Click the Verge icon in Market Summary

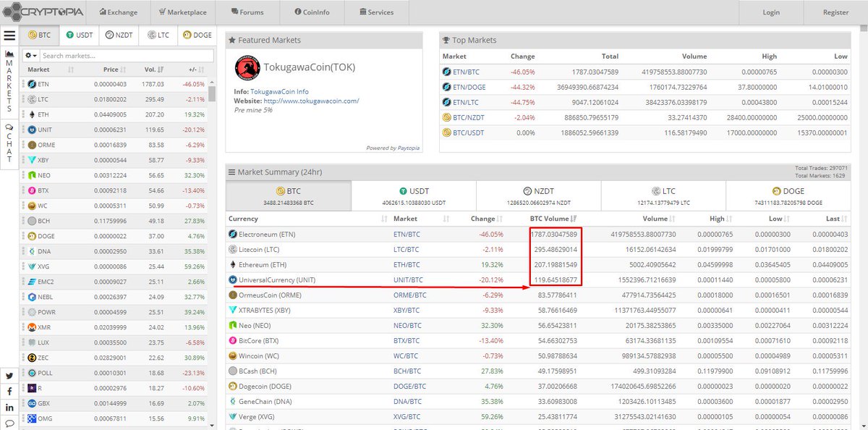233,416
